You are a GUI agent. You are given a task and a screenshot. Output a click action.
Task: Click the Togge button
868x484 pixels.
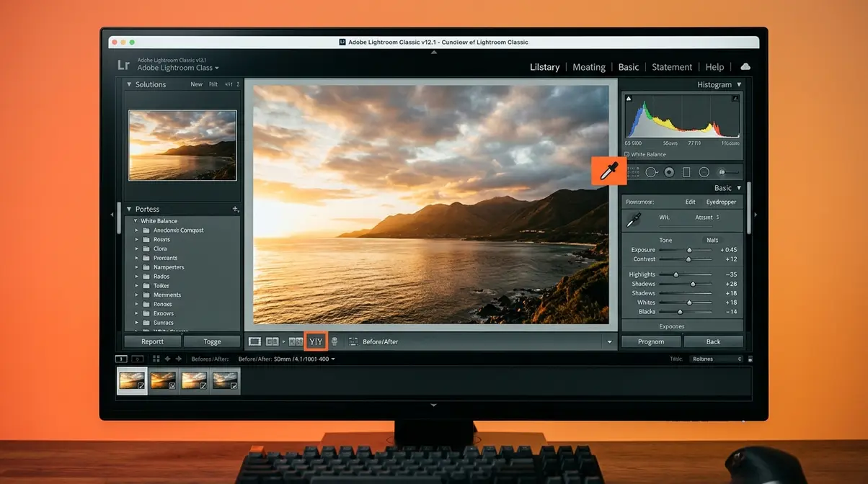212,341
